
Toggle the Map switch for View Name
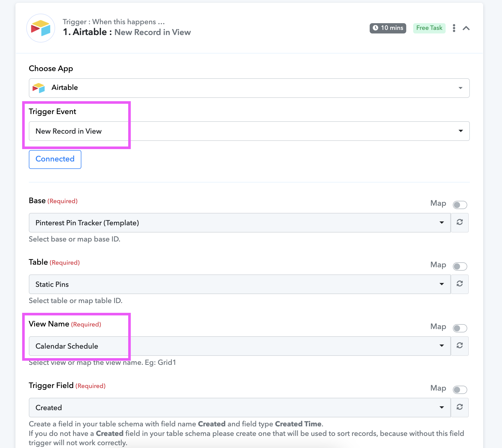pos(460,328)
